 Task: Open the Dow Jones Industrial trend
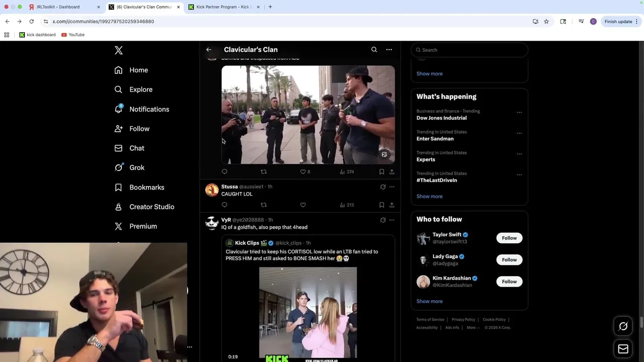coord(441,118)
